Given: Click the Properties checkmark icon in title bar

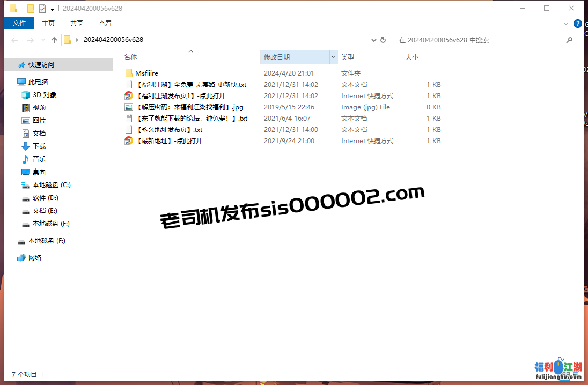Looking at the screenshot, I should pos(42,9).
